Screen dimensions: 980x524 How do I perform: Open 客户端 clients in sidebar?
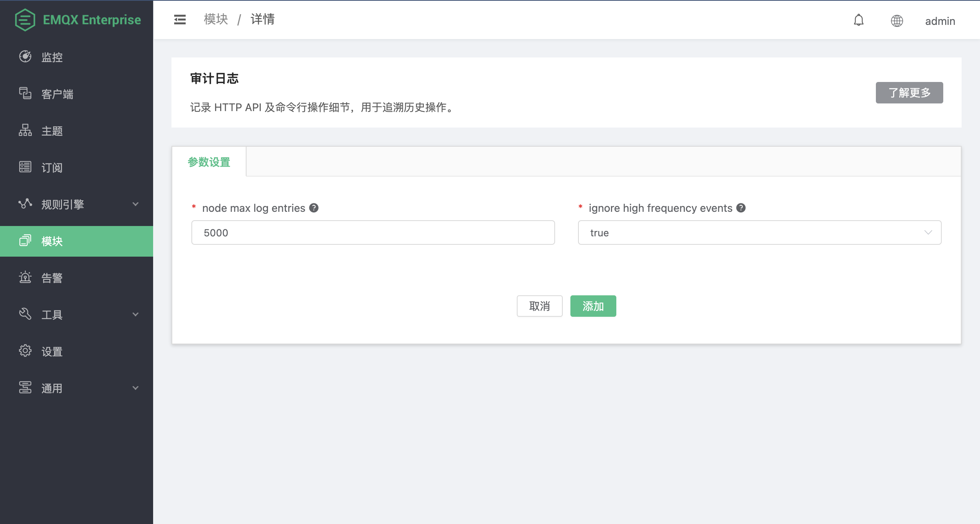57,94
